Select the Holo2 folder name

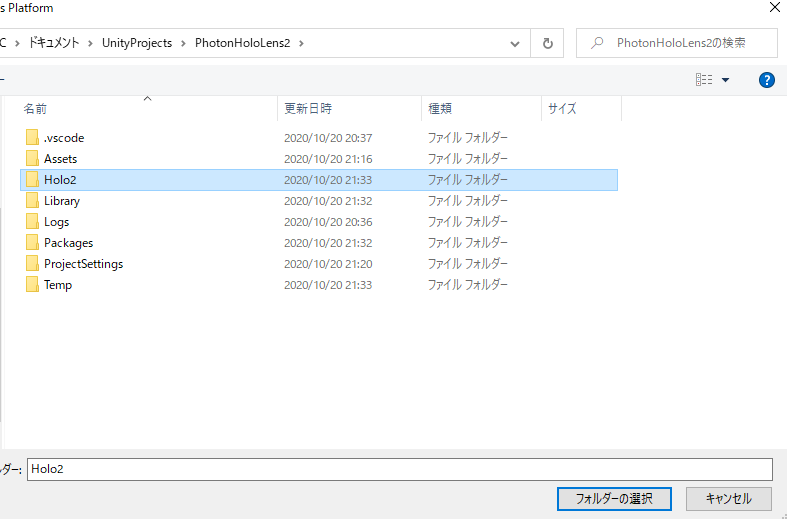pos(60,180)
